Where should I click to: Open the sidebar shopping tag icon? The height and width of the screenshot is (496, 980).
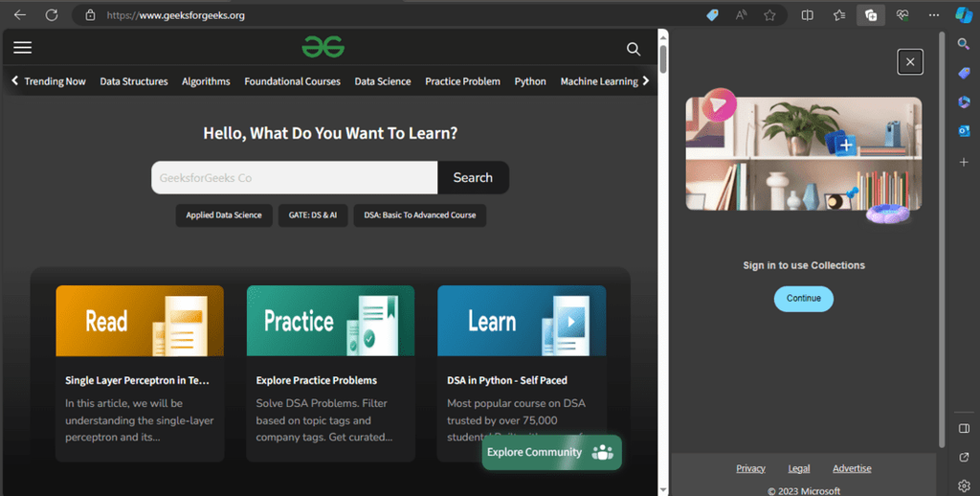pos(964,73)
